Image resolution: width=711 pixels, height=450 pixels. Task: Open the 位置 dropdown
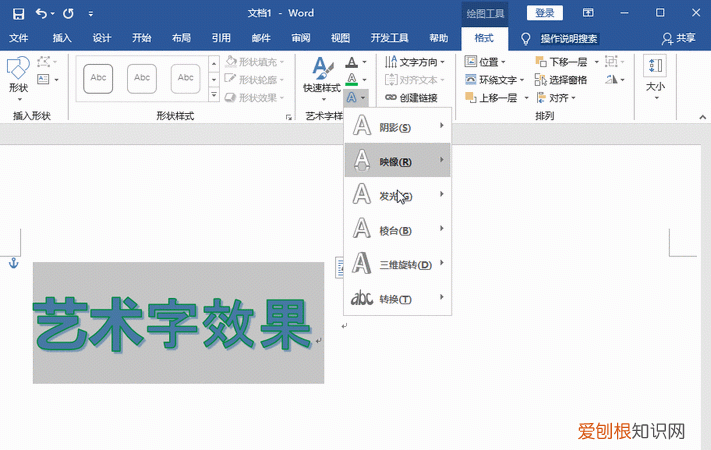tap(485, 62)
